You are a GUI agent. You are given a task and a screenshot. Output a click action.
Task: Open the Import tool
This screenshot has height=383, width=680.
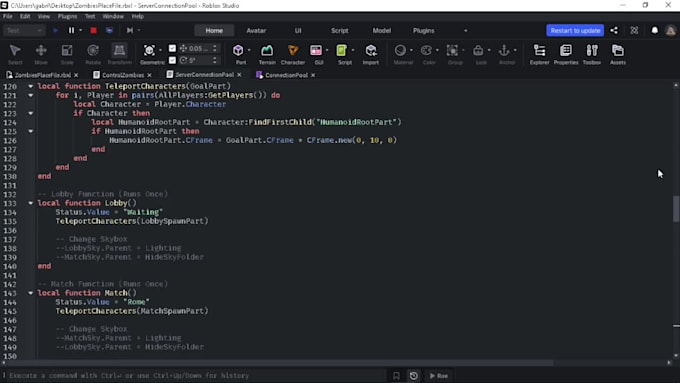(371, 54)
